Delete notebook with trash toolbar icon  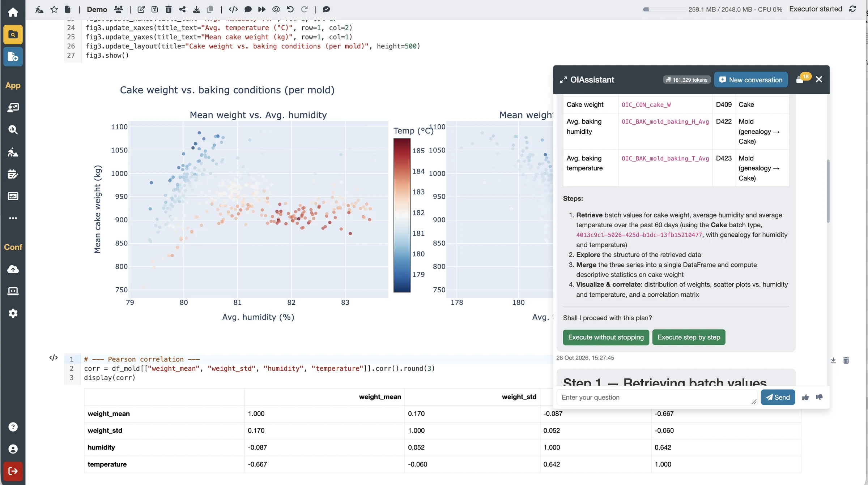coord(169,9)
